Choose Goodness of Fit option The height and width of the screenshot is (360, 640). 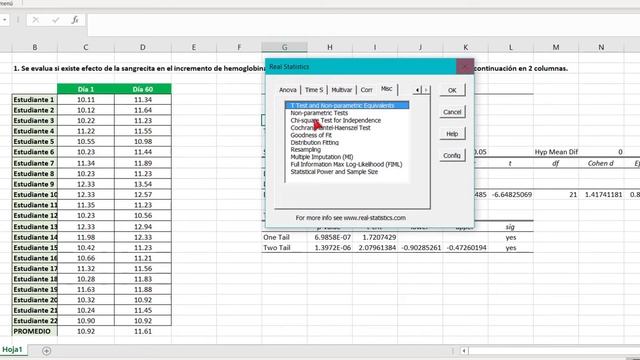pyautogui.click(x=311, y=135)
